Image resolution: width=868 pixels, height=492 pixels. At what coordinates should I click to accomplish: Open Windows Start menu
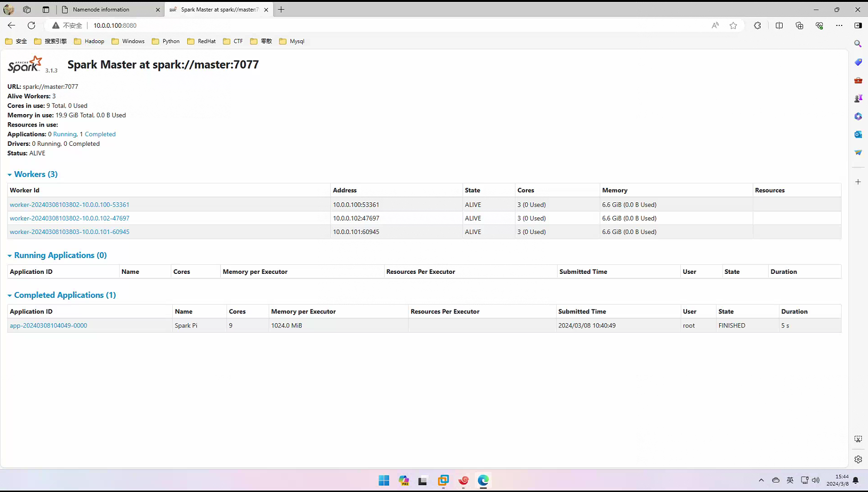[x=384, y=480]
